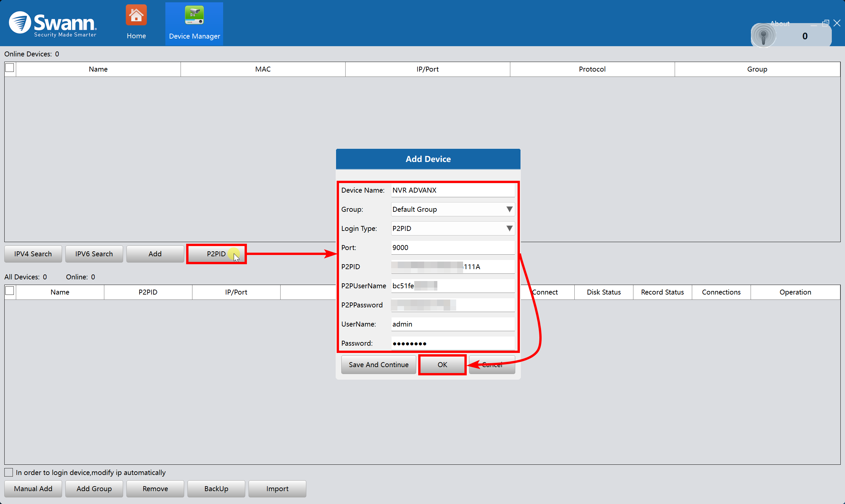The height and width of the screenshot is (504, 845).
Task: Expand the Login Type dropdown
Action: coord(509,228)
